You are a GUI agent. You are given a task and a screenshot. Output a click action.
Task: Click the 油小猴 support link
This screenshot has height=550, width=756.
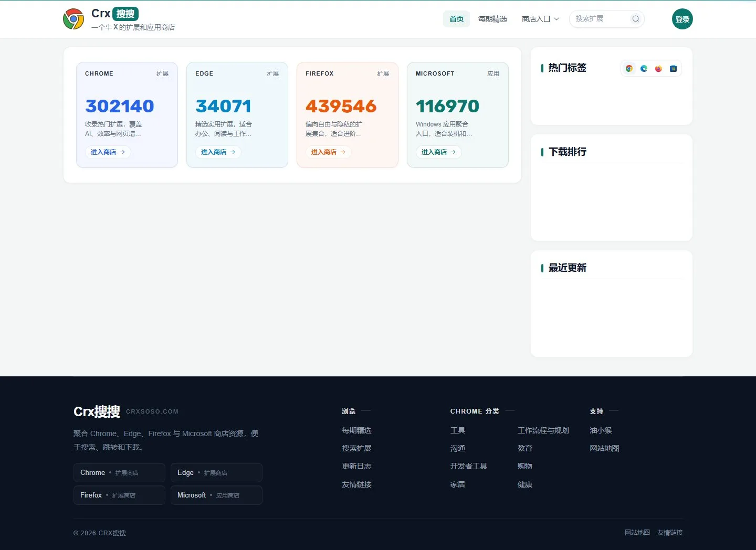601,430
